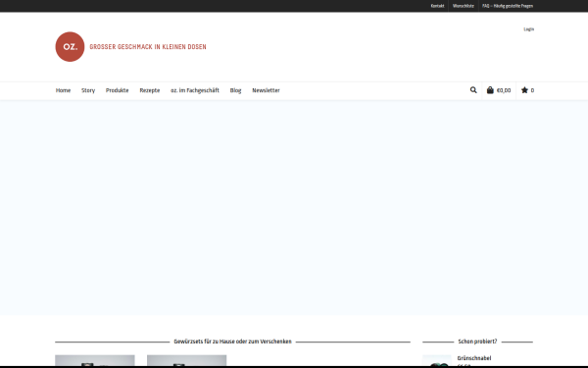Open the search magnifier icon
The image size is (588, 368).
point(473,90)
